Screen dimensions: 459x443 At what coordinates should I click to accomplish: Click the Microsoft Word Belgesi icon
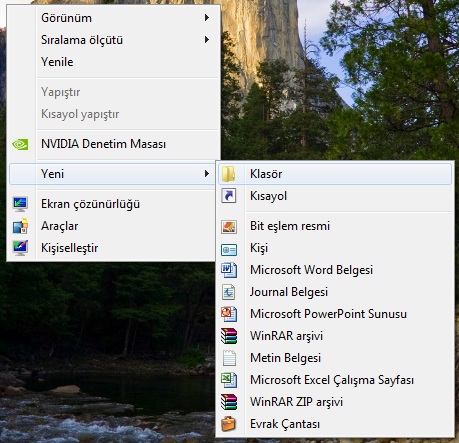[229, 270]
